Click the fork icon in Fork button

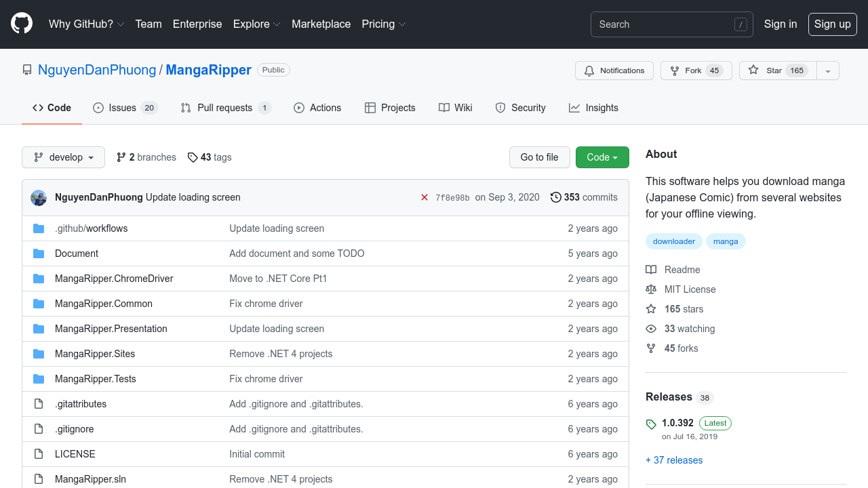(x=675, y=70)
